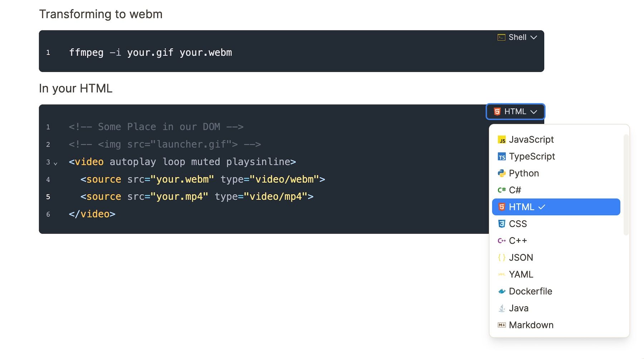644x359 pixels.
Task: Click the language list scrollbar
Action: click(625, 185)
